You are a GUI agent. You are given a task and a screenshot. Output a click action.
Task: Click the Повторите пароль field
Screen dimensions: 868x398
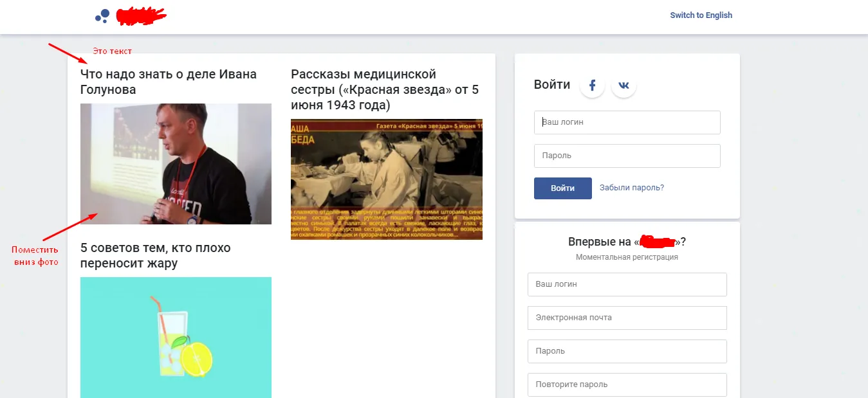pyautogui.click(x=627, y=384)
